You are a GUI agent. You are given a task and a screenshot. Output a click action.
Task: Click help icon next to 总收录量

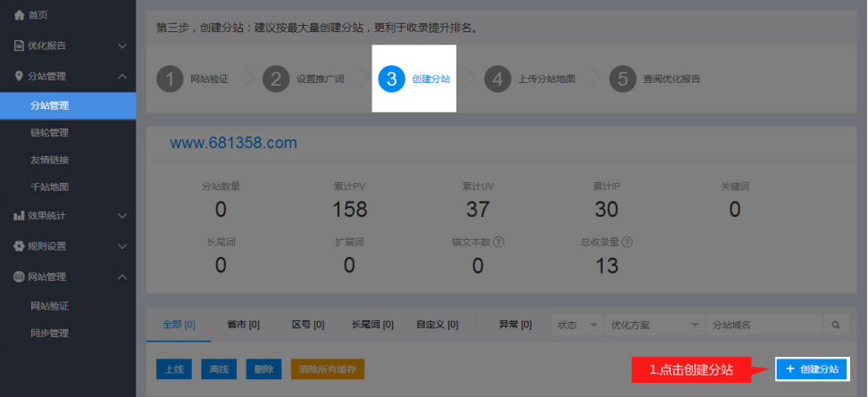tap(628, 242)
